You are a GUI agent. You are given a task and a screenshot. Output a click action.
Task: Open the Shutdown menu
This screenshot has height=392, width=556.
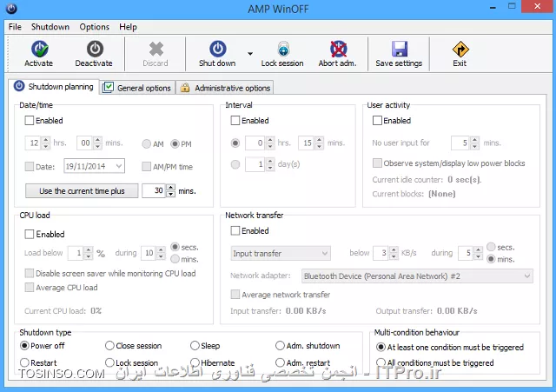(50, 27)
